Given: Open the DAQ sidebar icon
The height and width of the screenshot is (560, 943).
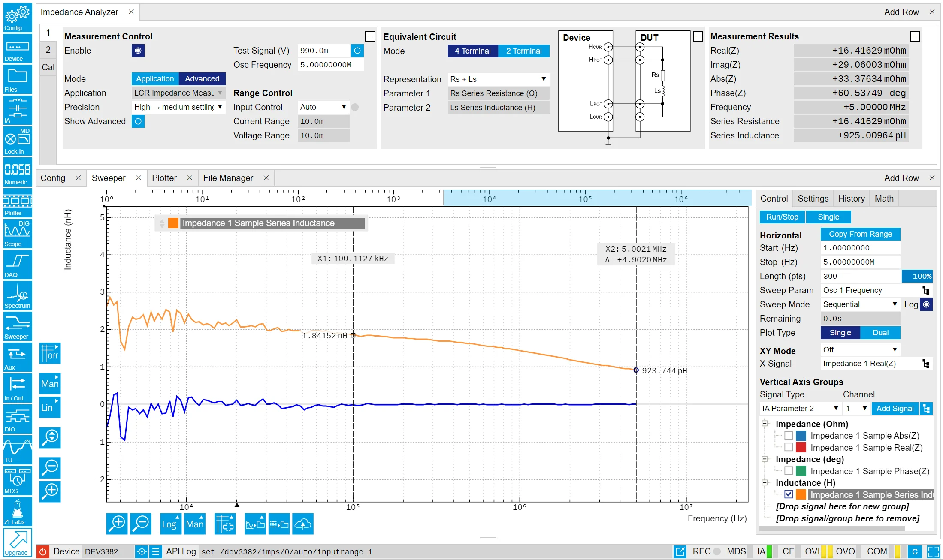Looking at the screenshot, I should pos(18,265).
